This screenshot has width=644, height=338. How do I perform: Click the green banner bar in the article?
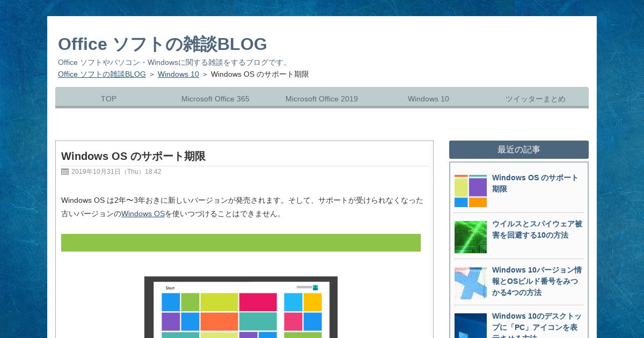click(241, 243)
